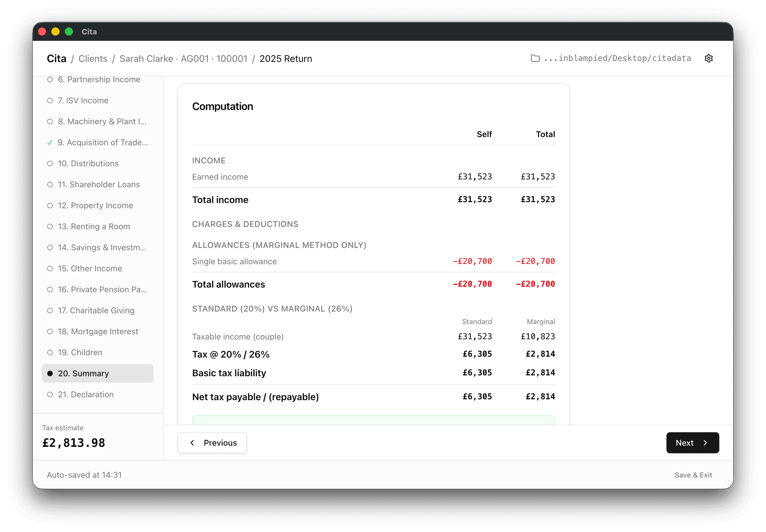Viewport: 766px width, 532px height.
Task: Click the Allowances (Marginal Method Only) heading
Action: click(279, 245)
